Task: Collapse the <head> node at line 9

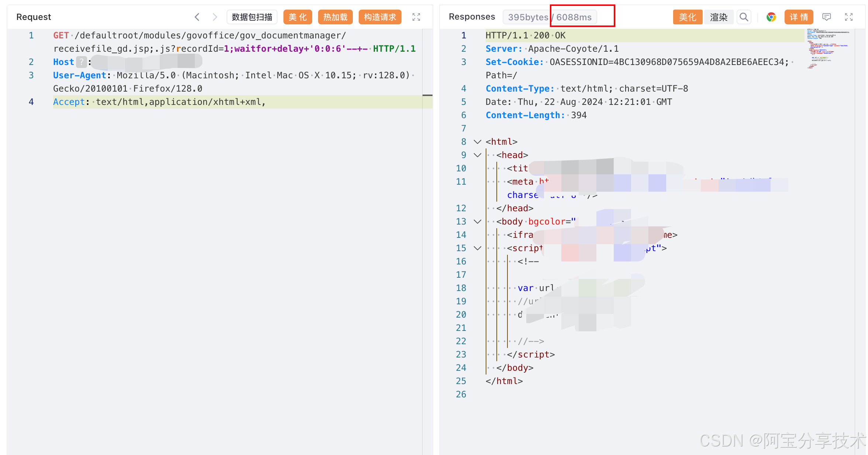Action: pyautogui.click(x=478, y=155)
